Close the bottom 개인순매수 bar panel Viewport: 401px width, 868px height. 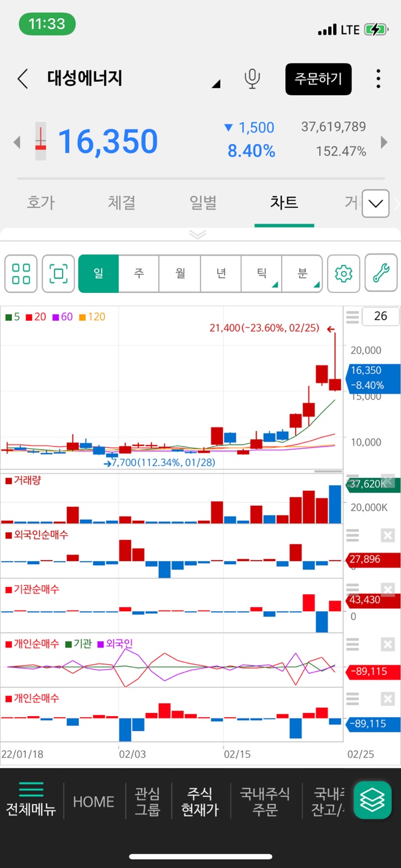pos(388,699)
